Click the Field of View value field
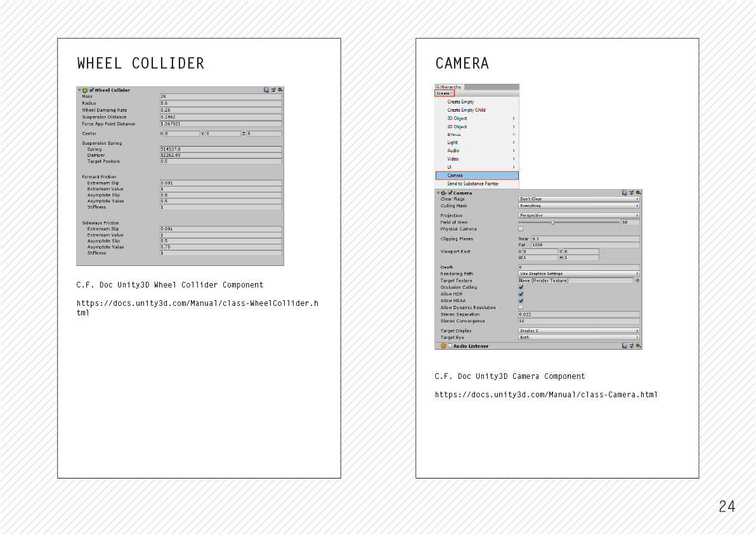Screen dimensions: 756x535 click(630, 222)
